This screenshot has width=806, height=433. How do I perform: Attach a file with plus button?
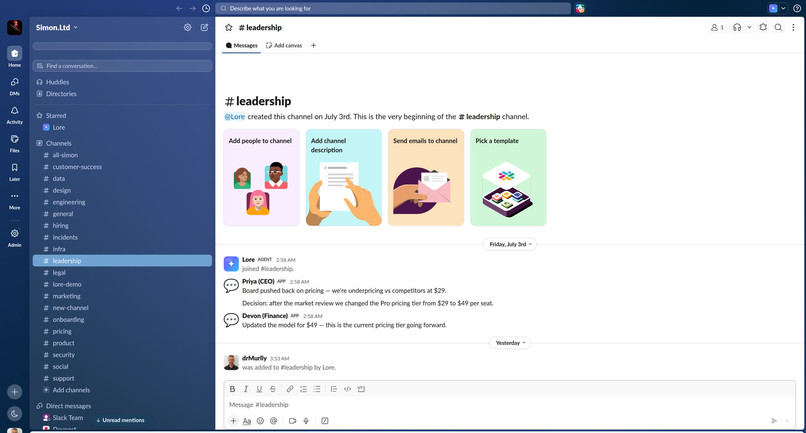tap(233, 421)
